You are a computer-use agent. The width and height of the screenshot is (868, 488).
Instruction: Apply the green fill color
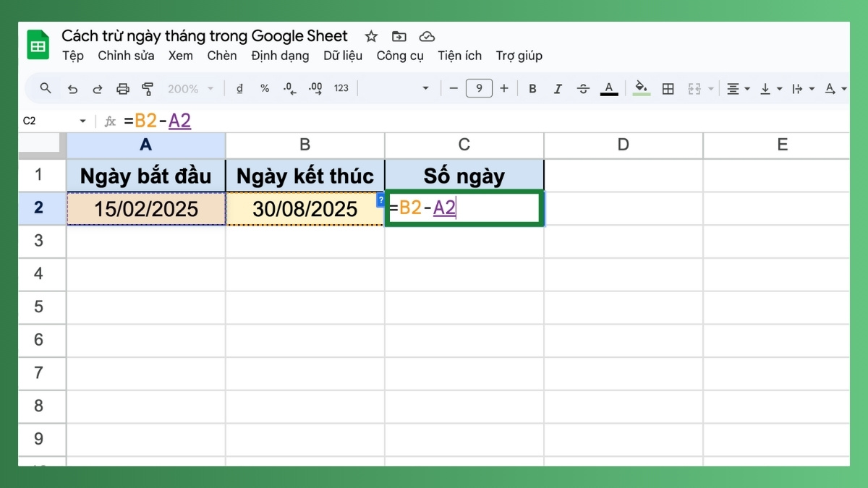point(641,88)
